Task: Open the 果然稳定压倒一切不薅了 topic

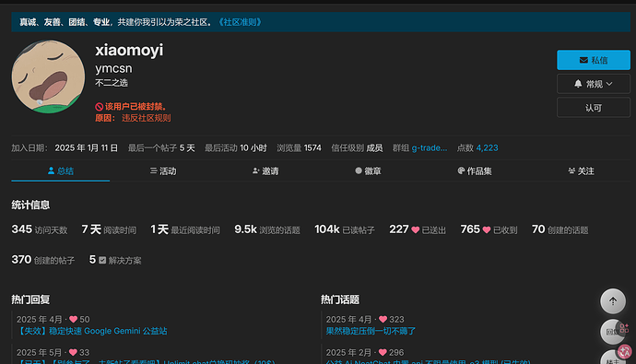Action: [x=371, y=331]
